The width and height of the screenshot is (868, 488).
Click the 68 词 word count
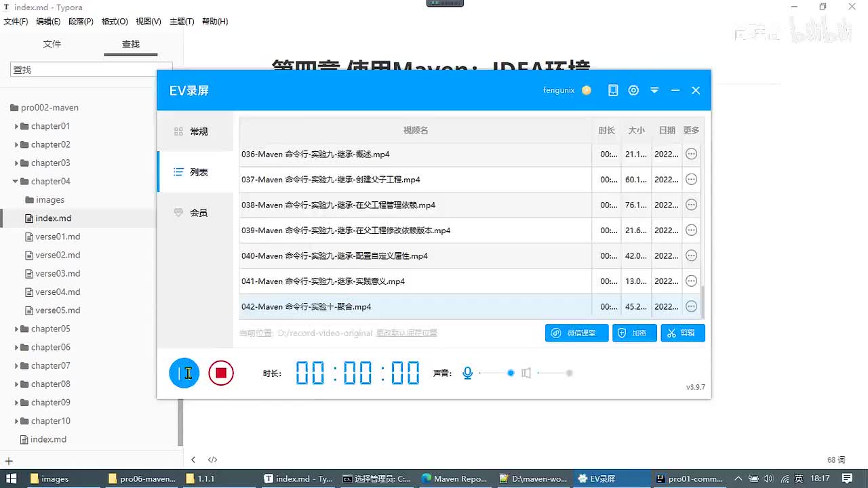click(836, 460)
